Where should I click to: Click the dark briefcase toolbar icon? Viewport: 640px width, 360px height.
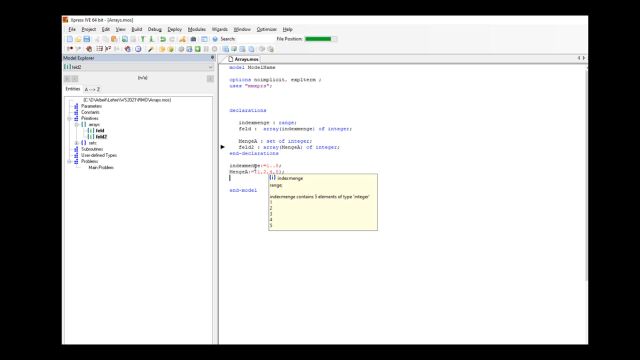point(193,39)
